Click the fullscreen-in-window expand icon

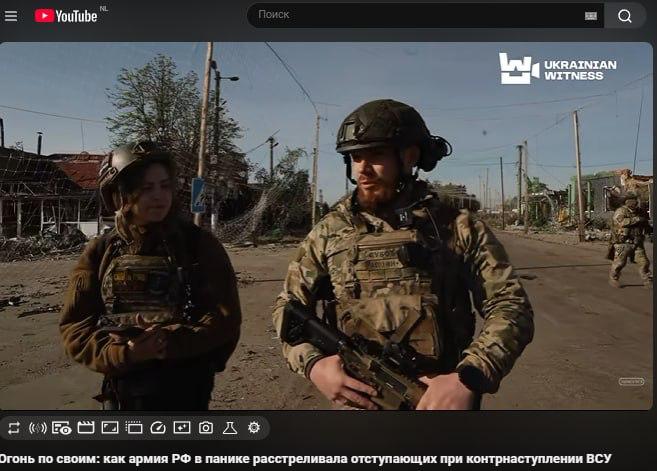click(110, 427)
